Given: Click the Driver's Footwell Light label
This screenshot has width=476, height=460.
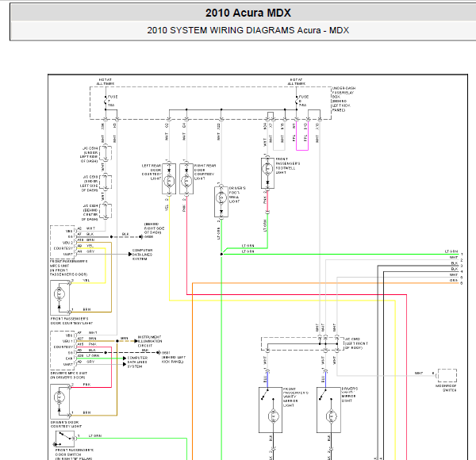Looking at the screenshot, I should pos(237,195).
